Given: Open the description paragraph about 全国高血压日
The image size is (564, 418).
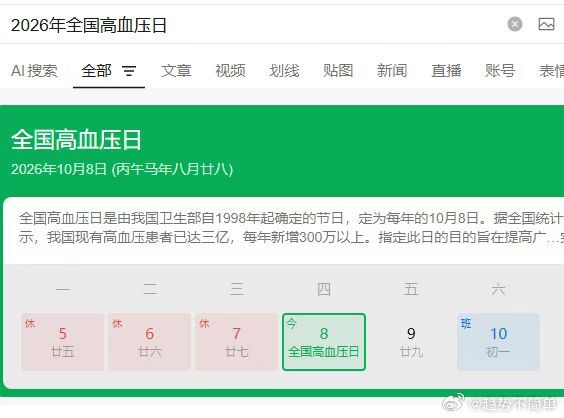Looking at the screenshot, I should 291,228.
